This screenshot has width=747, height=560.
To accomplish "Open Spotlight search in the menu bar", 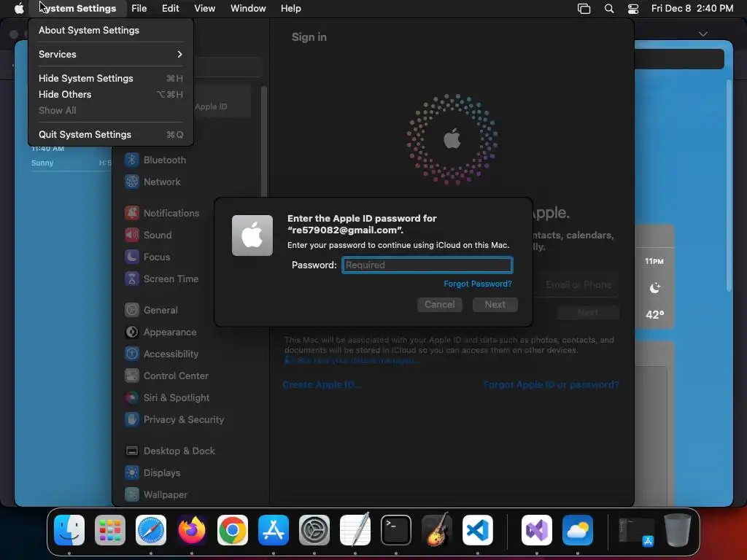I will pos(609,8).
